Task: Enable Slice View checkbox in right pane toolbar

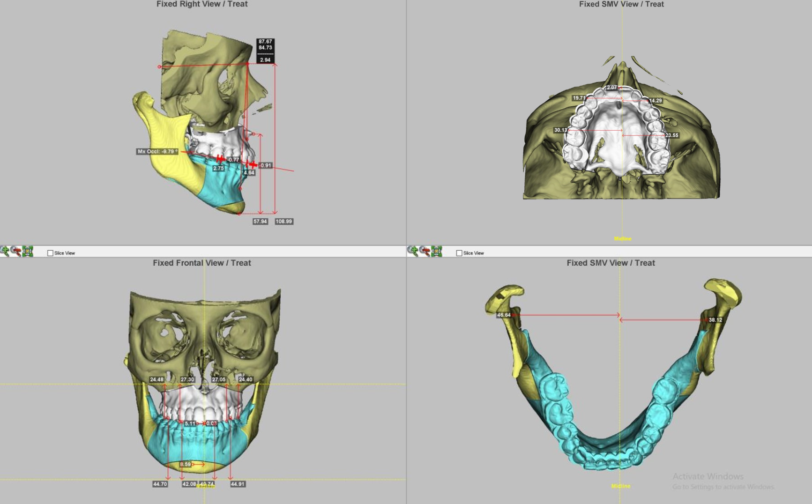Action: click(x=459, y=253)
